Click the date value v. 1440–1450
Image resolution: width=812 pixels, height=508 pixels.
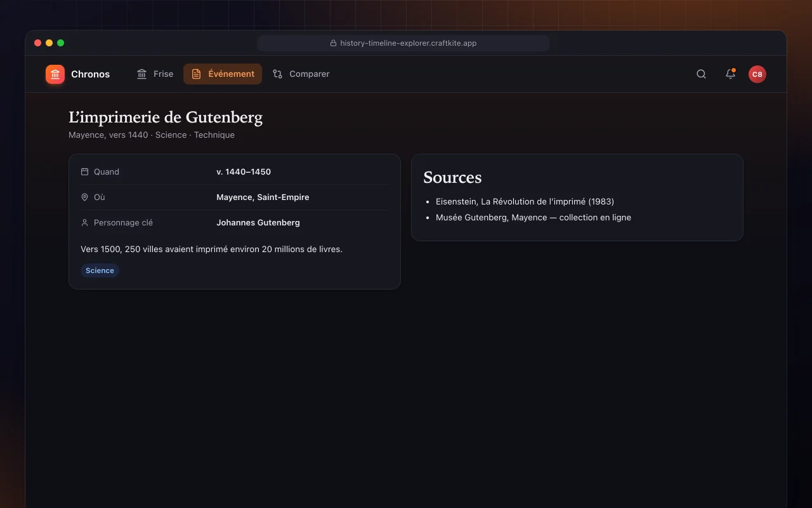[244, 172]
